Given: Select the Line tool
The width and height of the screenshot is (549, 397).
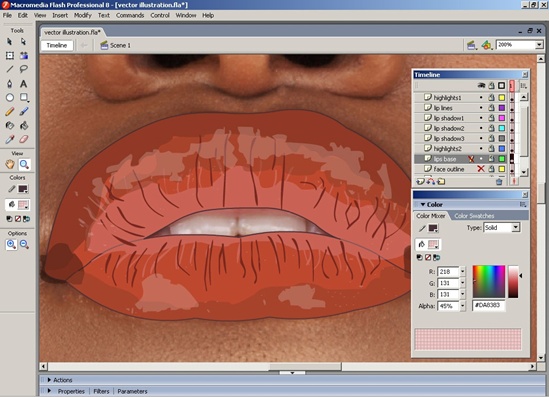Looking at the screenshot, I should [x=9, y=69].
